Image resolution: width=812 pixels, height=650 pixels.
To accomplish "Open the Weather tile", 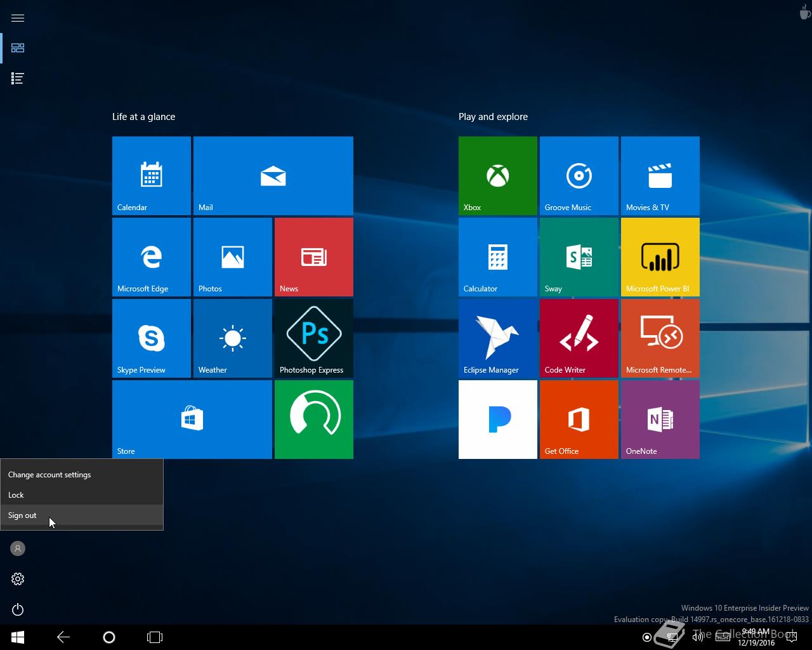I will (x=233, y=338).
